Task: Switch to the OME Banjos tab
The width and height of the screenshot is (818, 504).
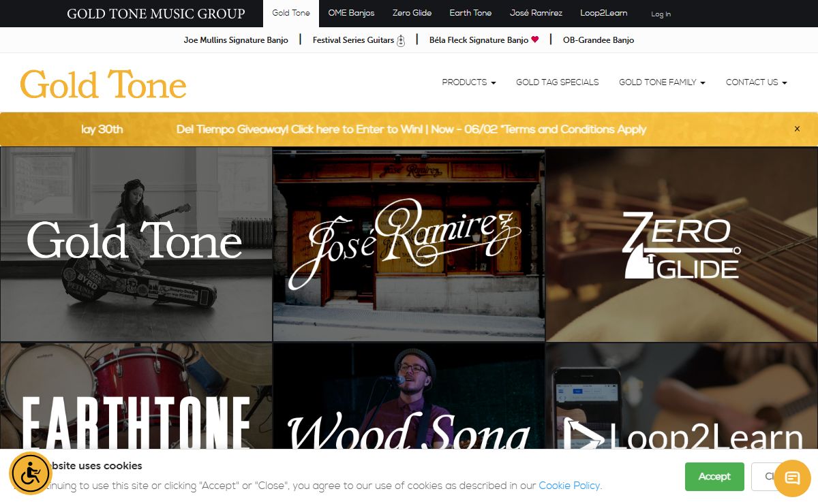Action: point(351,13)
